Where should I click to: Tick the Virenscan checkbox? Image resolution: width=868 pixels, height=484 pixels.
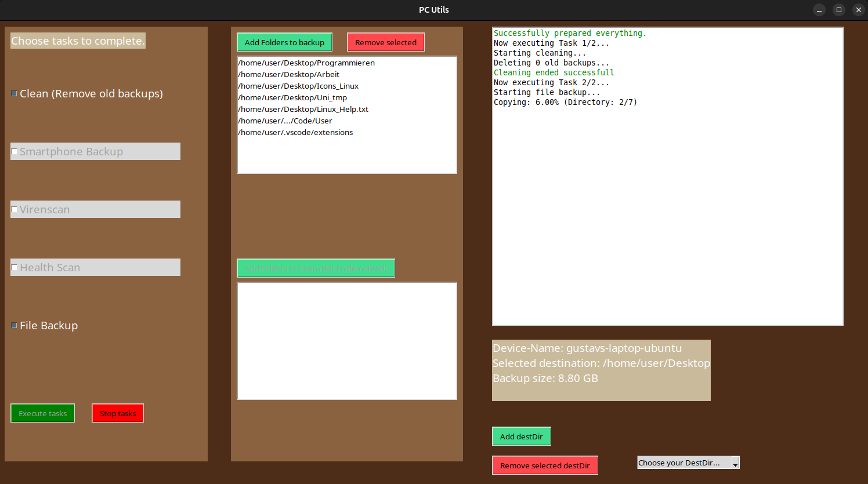tap(15, 210)
